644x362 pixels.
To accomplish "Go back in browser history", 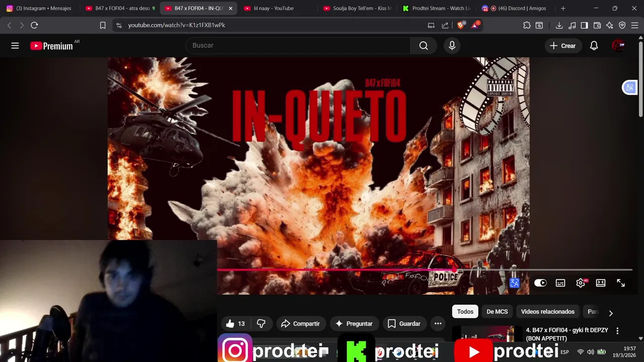I will [9, 25].
